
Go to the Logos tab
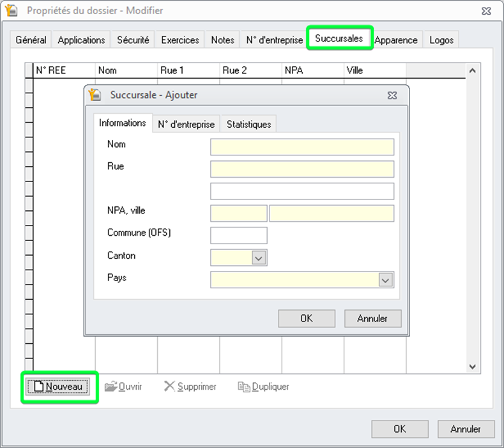441,40
